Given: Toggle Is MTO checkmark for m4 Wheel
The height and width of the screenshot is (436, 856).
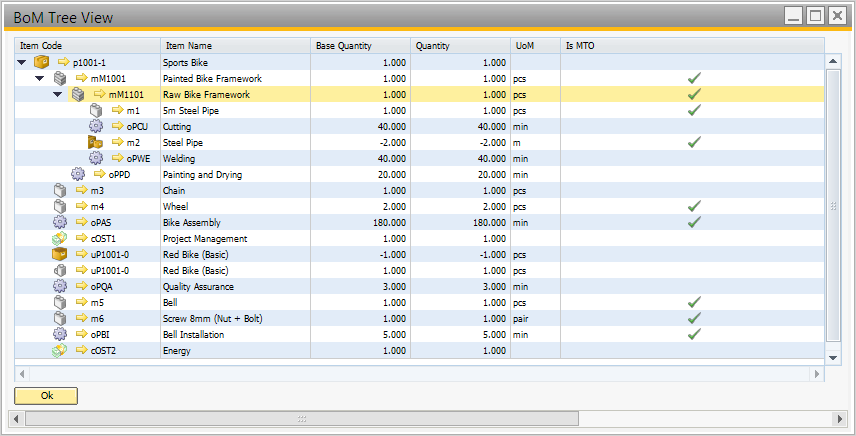Looking at the screenshot, I should (694, 206).
